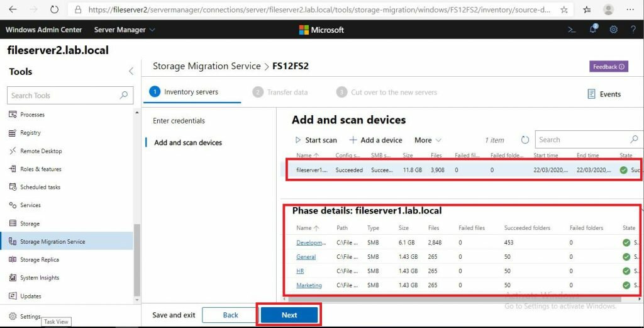The image size is (644, 328).
Task: Sort devices by Start time column
Action: pyautogui.click(x=545, y=156)
